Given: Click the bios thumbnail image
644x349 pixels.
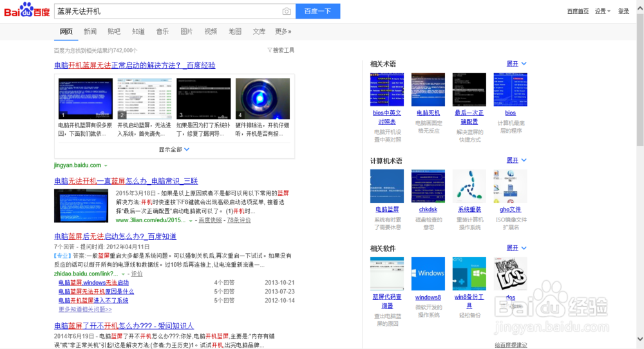Looking at the screenshot, I should [x=510, y=90].
